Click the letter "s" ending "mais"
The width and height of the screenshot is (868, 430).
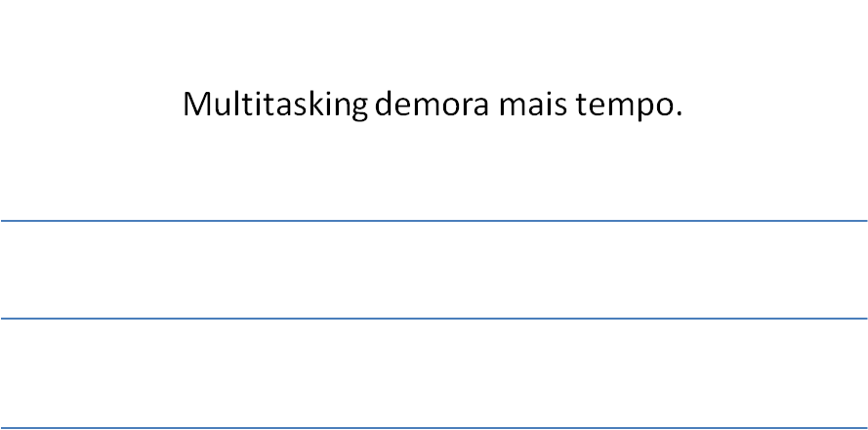click(x=560, y=107)
